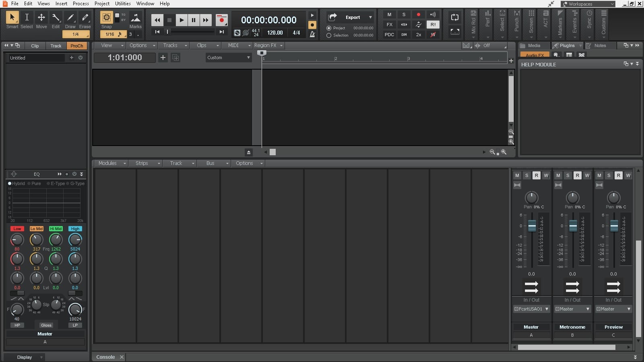644x362 pixels.
Task: Switch to the Track inspector tab
Action: pyautogui.click(x=56, y=46)
